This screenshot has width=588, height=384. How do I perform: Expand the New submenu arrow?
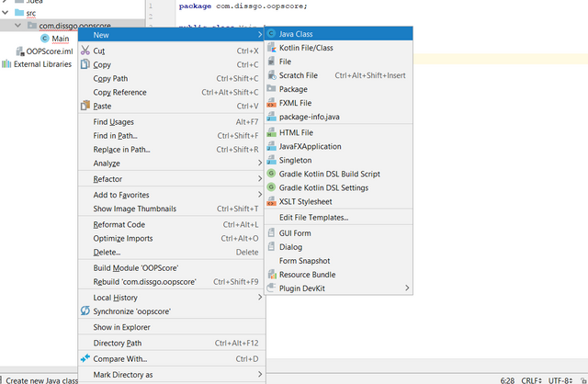(x=259, y=35)
